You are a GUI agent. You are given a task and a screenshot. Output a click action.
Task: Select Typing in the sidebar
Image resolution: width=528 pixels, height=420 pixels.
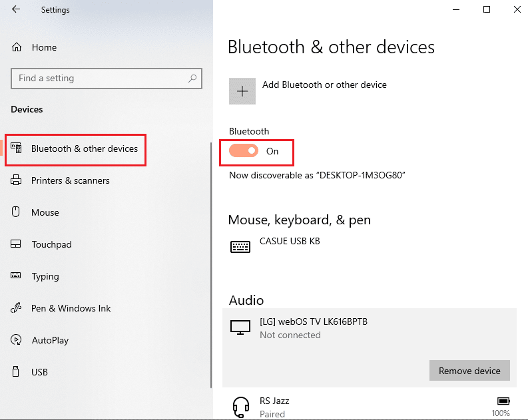click(x=45, y=276)
